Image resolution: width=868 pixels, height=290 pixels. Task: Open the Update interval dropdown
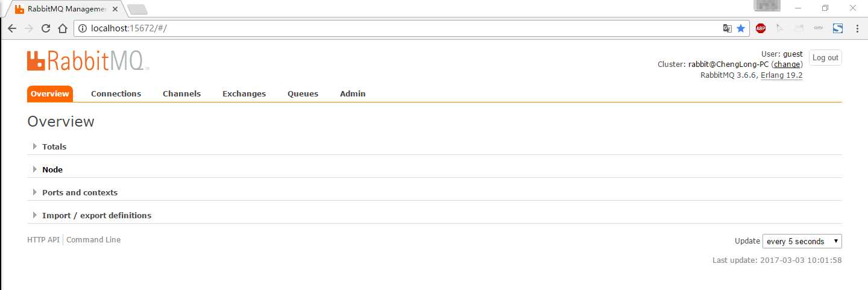tap(802, 241)
